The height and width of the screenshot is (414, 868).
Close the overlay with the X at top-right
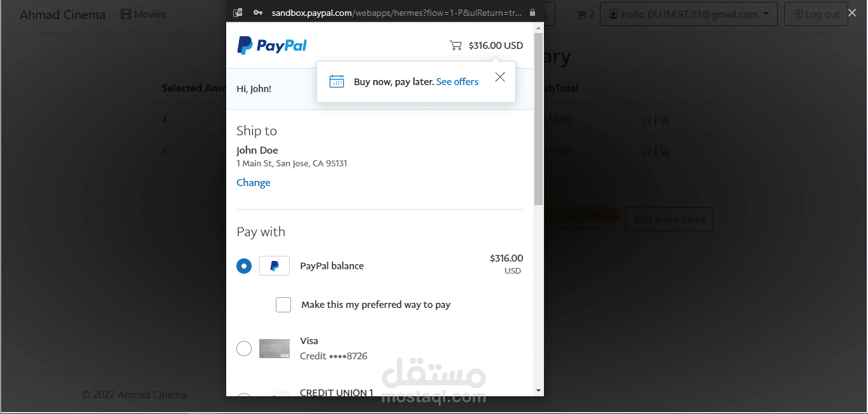pos(852,13)
